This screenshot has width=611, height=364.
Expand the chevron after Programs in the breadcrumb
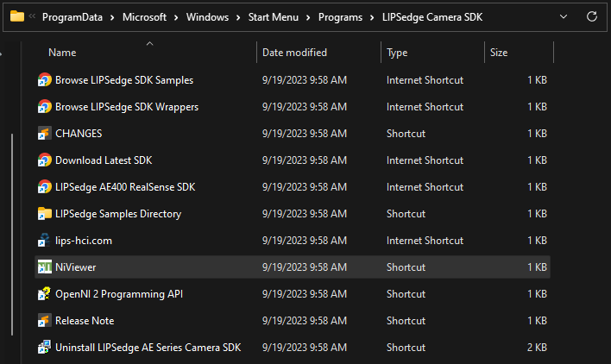[372, 17]
